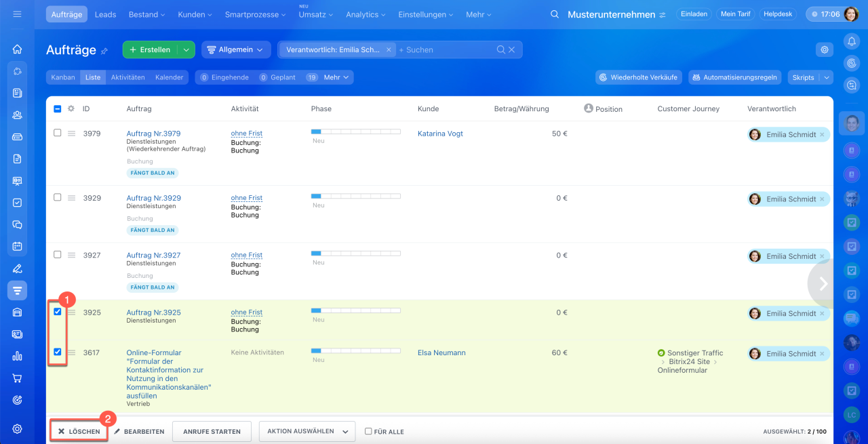Screen dimensions: 868x444
Task: Click column settings gear in table header
Action: 71,108
